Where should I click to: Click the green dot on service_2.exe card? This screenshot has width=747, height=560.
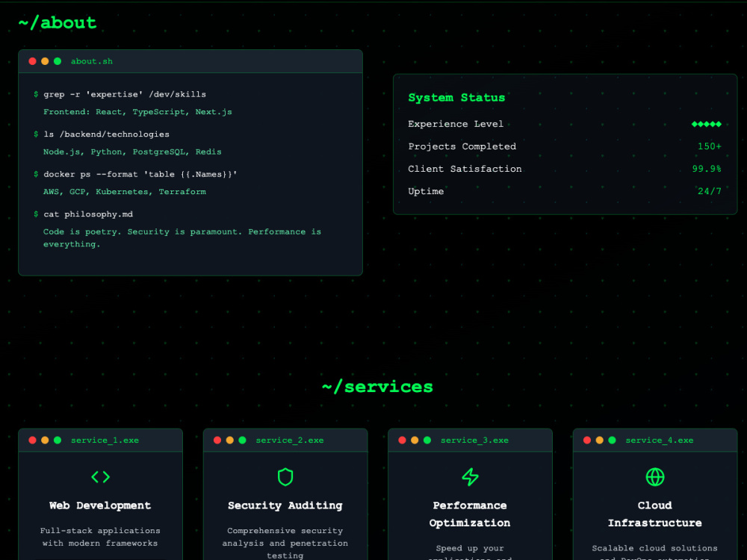tap(243, 440)
